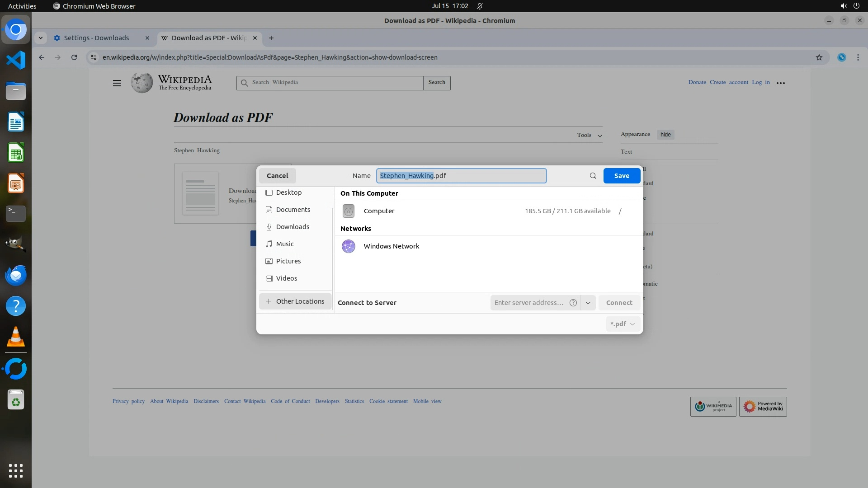Click the search icon in save dialog
Viewport: 868px width, 488px height.
tap(593, 176)
